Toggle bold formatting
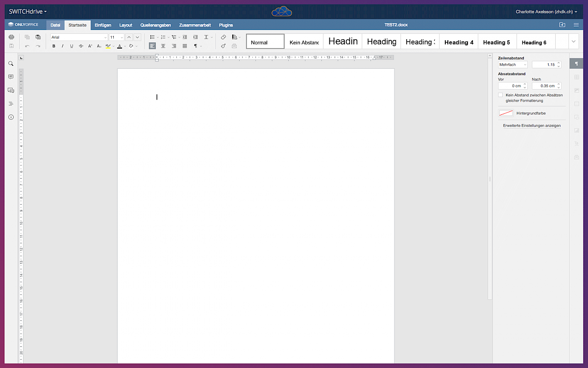 54,46
